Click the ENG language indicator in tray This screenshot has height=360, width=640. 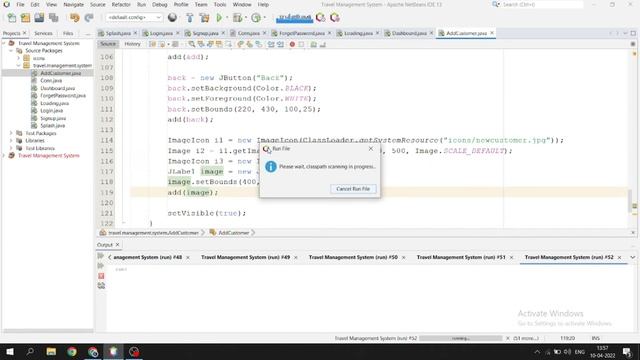tap(580, 352)
